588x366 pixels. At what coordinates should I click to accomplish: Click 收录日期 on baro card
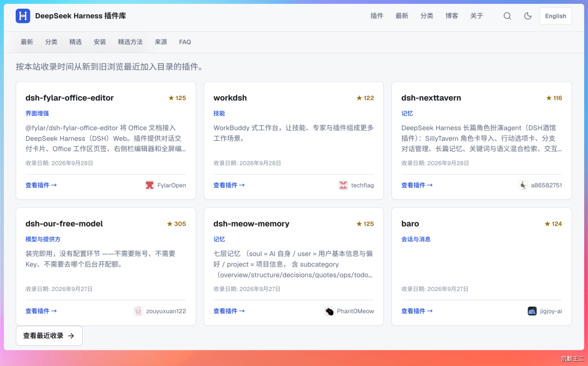[x=434, y=289]
